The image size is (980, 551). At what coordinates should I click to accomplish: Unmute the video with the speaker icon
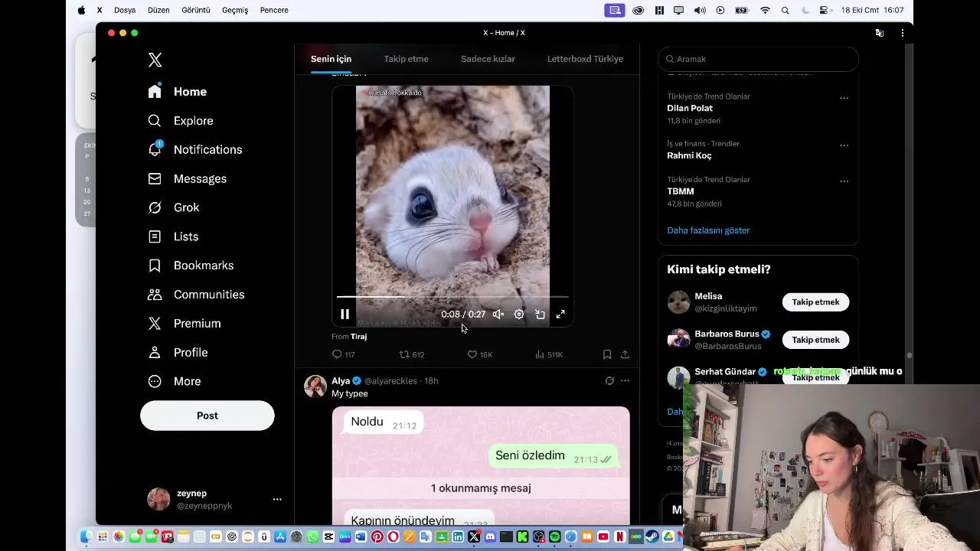pyautogui.click(x=498, y=315)
